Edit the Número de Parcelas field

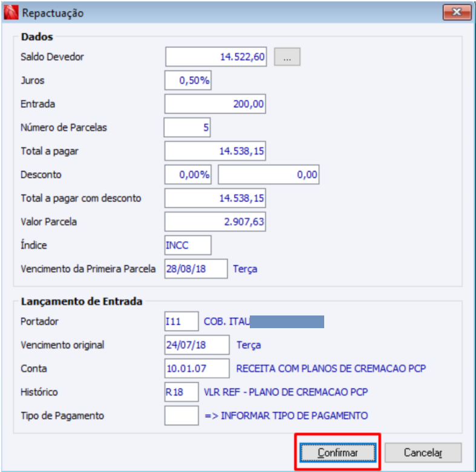tap(187, 128)
